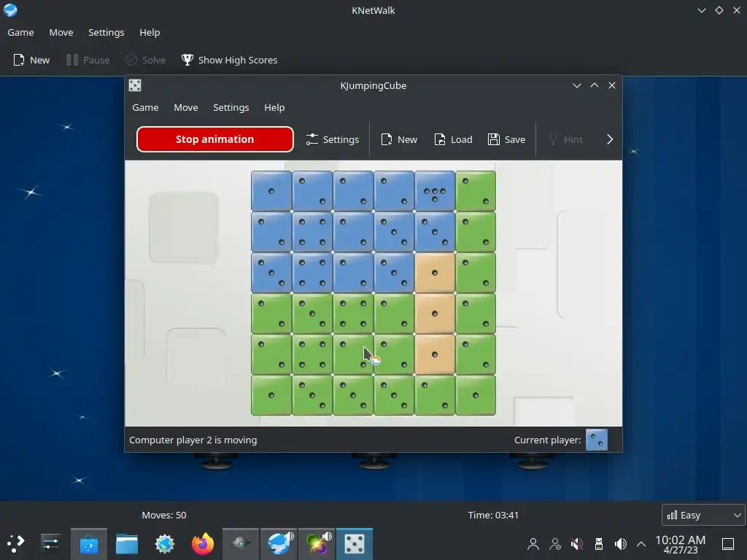Open the KJumpingCube Game menu

[x=145, y=108]
